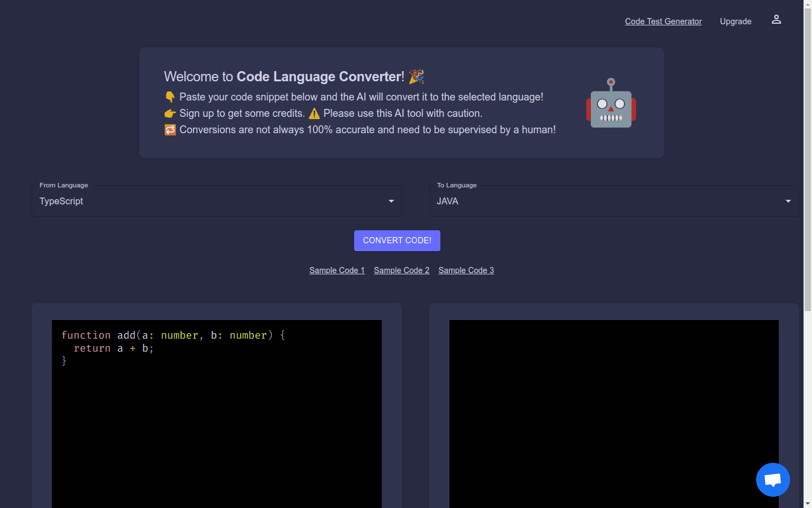The width and height of the screenshot is (812, 508).
Task: Load Sample Code 3
Action: pyautogui.click(x=466, y=270)
